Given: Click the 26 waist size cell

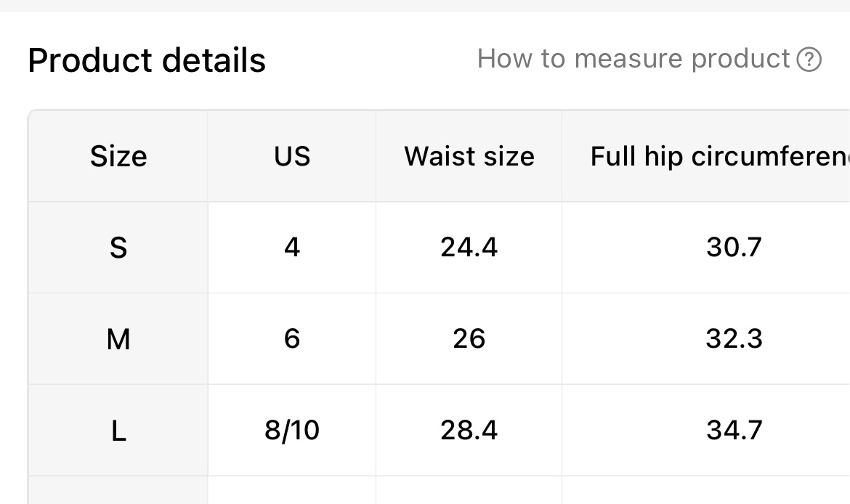Looking at the screenshot, I should [x=469, y=339].
